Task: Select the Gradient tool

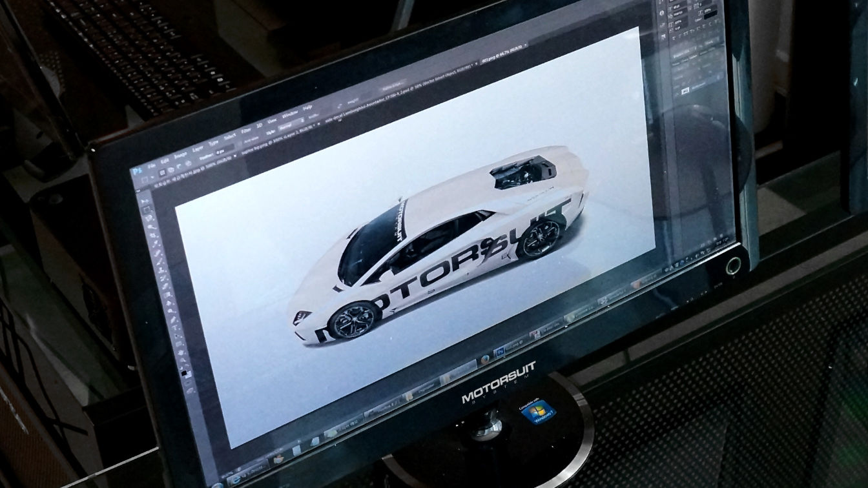Action: click(167, 295)
